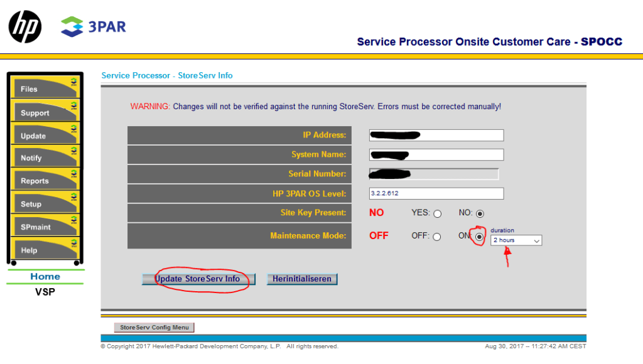The width and height of the screenshot is (643, 364).
Task: Click the 'duration' label above the dropdown
Action: tap(502, 230)
